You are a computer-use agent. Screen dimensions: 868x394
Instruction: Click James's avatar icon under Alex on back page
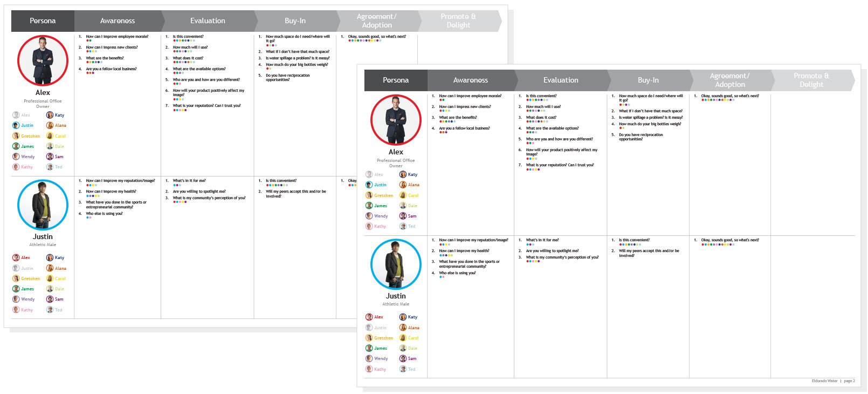click(16, 146)
